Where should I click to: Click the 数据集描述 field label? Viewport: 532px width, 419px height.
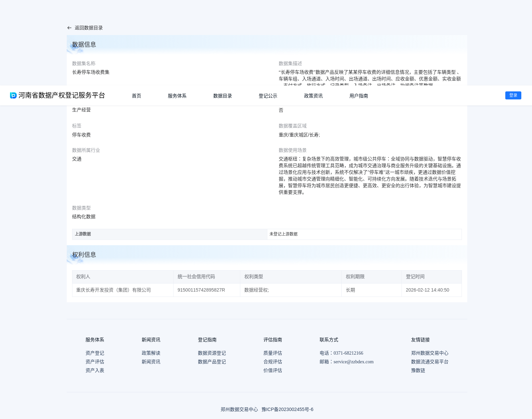pos(290,63)
